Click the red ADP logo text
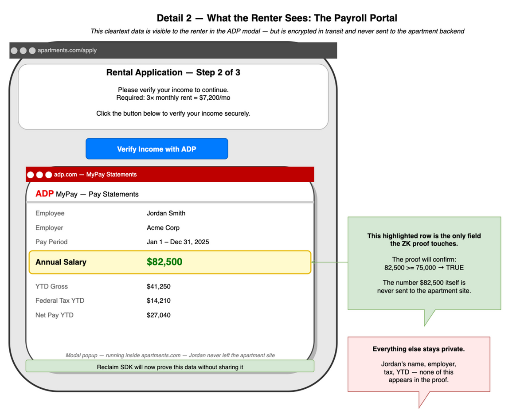This screenshot has width=532, height=418. 45,194
